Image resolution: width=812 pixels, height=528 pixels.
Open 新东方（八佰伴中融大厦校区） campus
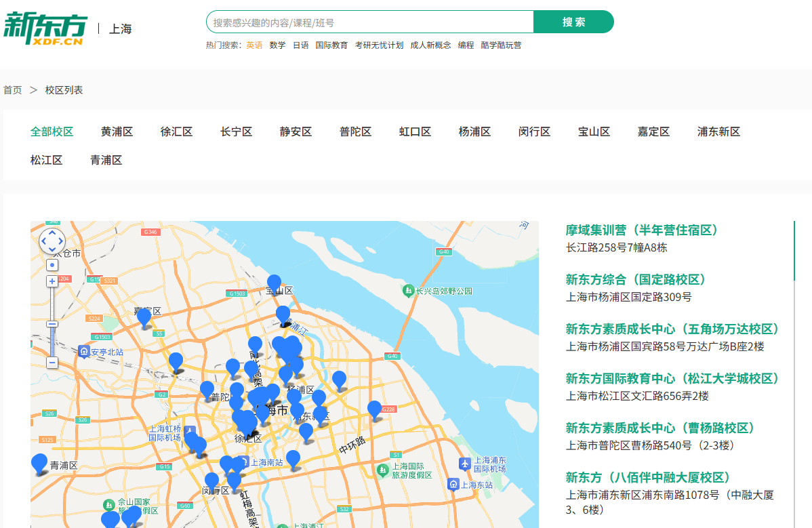click(648, 477)
